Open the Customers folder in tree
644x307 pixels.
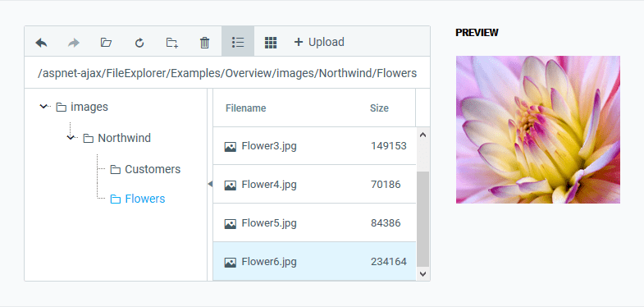(153, 169)
